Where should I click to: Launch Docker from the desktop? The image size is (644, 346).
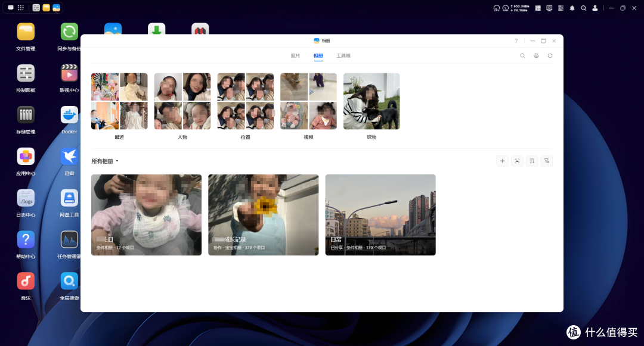click(x=69, y=115)
